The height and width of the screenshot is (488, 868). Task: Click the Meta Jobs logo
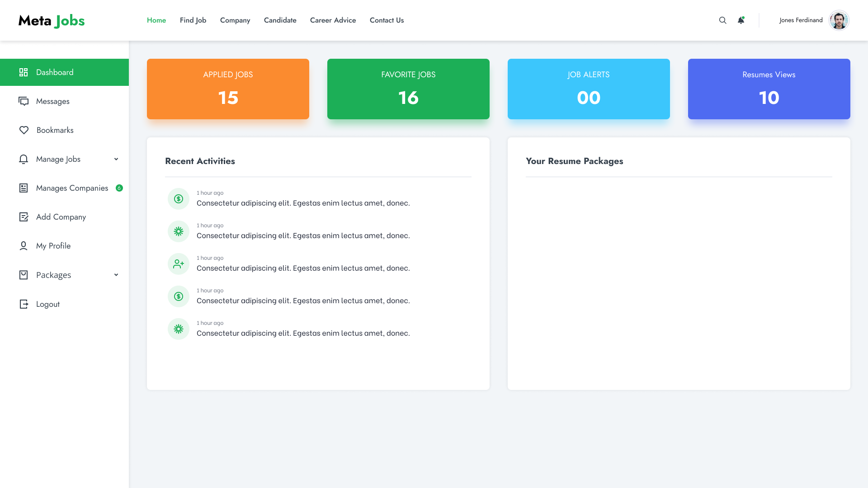tap(51, 20)
